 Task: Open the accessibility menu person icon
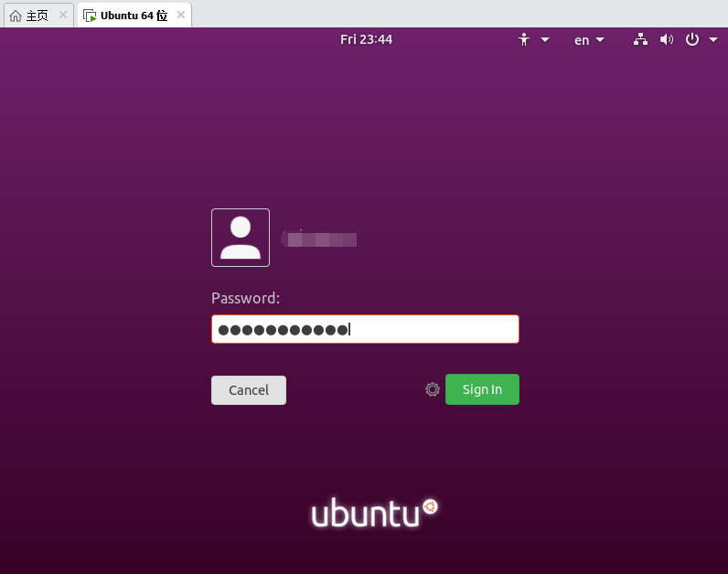(524, 39)
